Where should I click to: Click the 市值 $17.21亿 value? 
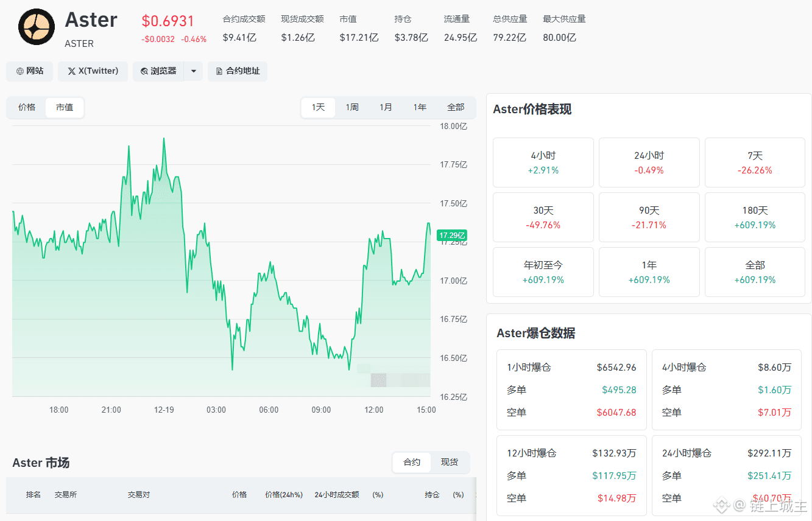(x=359, y=38)
